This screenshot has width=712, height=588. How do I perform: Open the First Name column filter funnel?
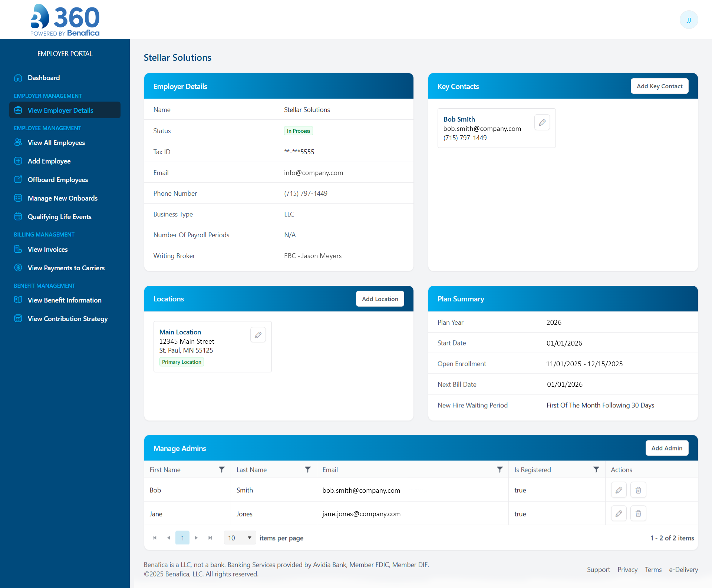pyautogui.click(x=222, y=469)
